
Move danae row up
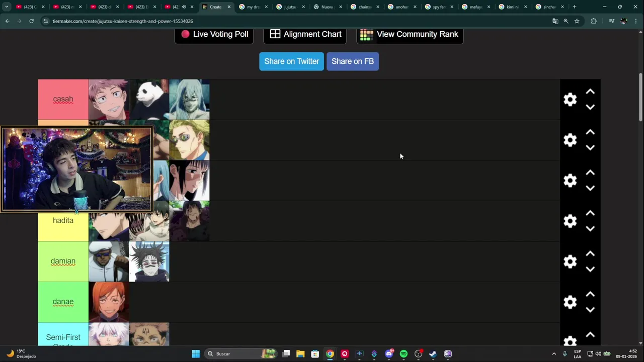tap(590, 294)
